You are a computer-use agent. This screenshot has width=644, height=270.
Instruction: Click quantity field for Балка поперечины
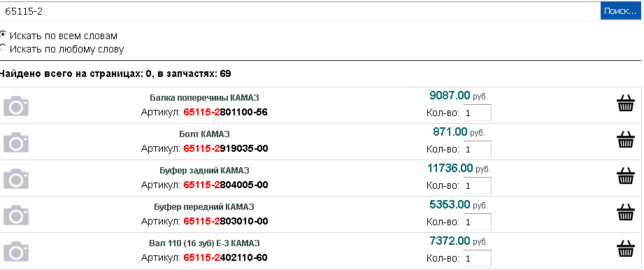[477, 113]
